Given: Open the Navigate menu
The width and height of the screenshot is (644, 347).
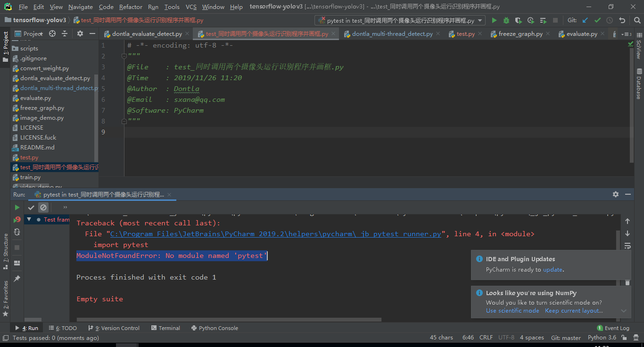Looking at the screenshot, I should point(80,7).
